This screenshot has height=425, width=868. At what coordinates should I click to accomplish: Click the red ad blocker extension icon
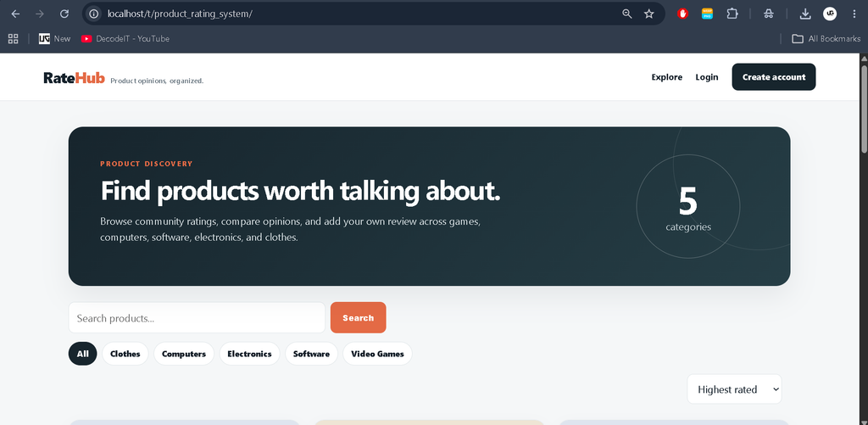682,14
